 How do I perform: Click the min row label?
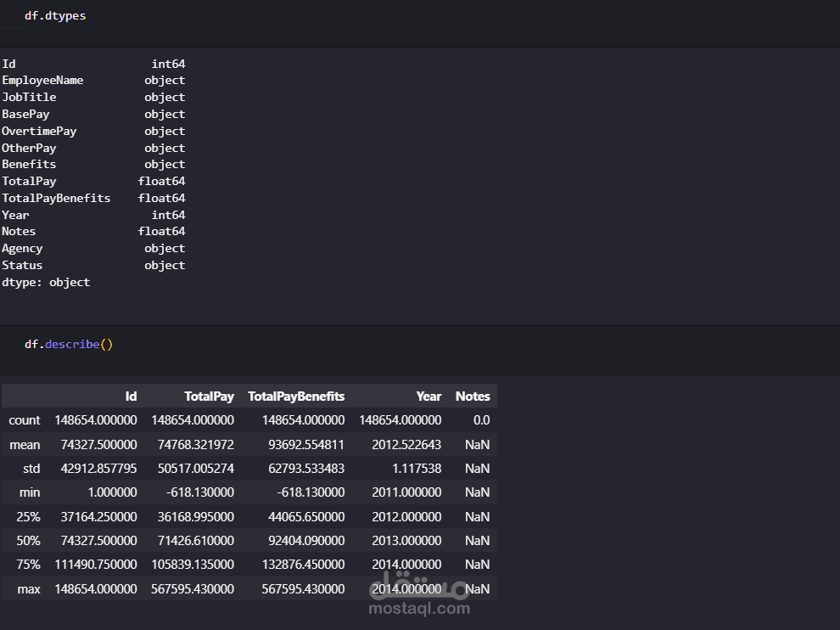[x=30, y=492]
